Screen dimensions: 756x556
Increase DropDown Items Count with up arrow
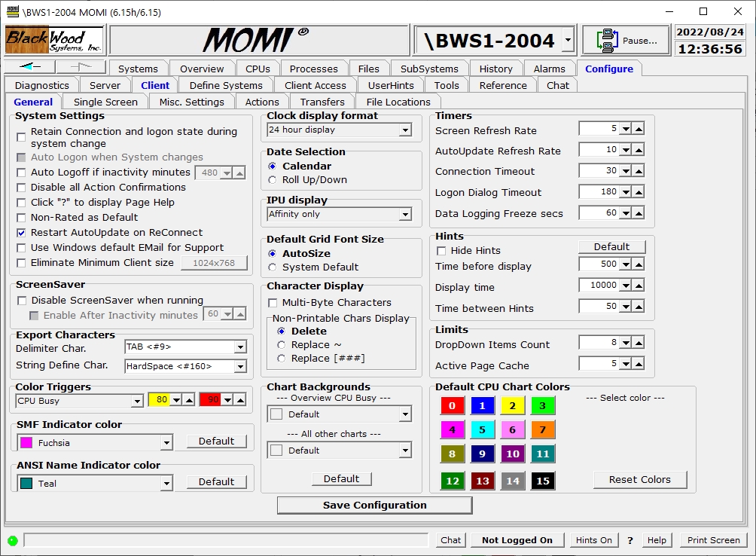[x=639, y=343]
